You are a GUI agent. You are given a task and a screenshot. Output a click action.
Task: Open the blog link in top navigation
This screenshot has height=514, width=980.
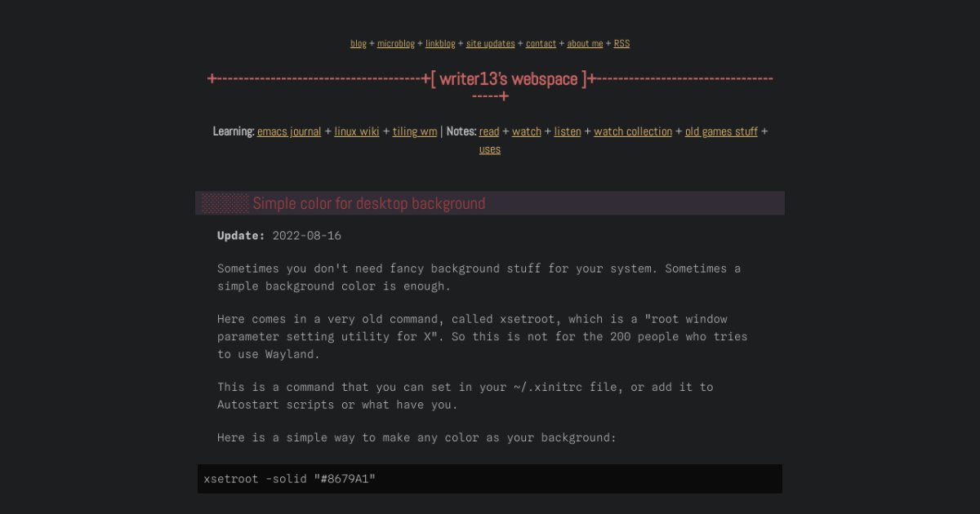[x=359, y=44]
